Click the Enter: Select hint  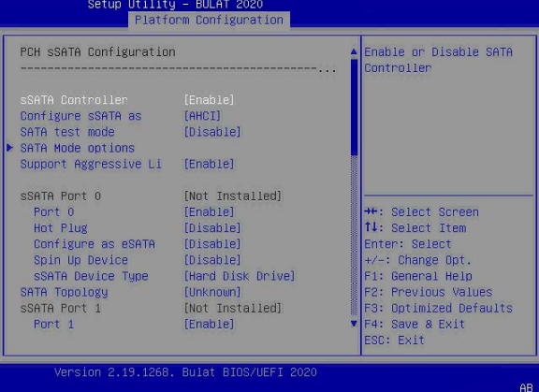tap(408, 244)
